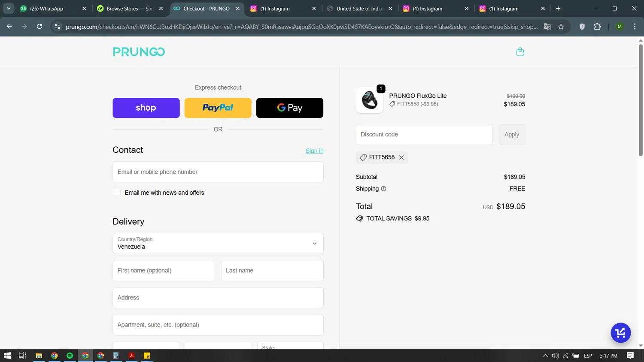Open the Windows Start menu
Image resolution: width=644 pixels, height=362 pixels.
[x=7, y=356]
